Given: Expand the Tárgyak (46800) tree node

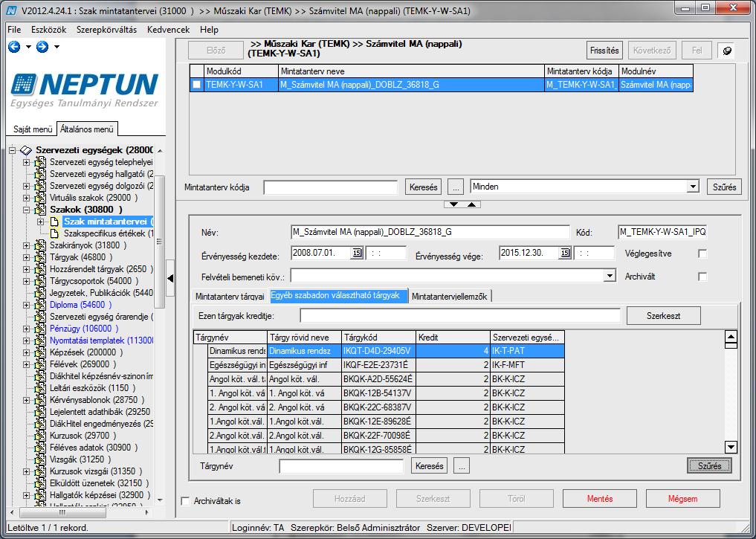Looking at the screenshot, I should (x=27, y=257).
